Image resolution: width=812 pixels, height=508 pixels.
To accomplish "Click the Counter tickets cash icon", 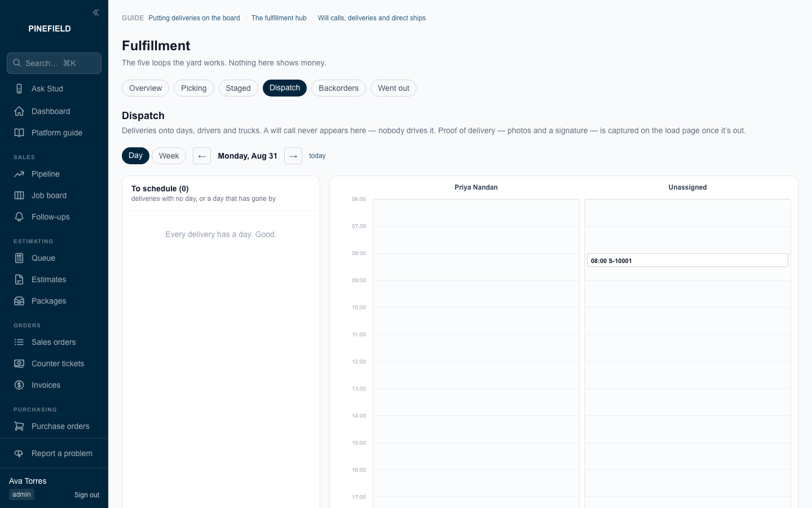I will click(19, 364).
